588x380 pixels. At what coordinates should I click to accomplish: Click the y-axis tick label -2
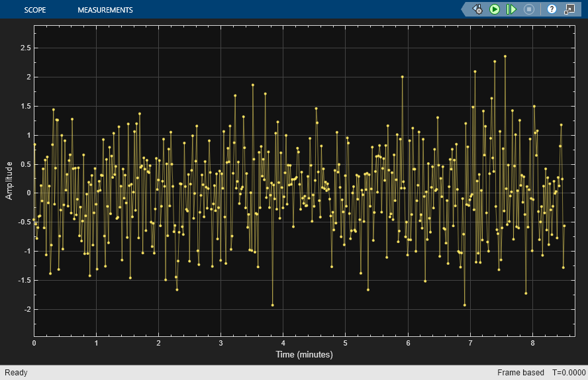click(27, 310)
